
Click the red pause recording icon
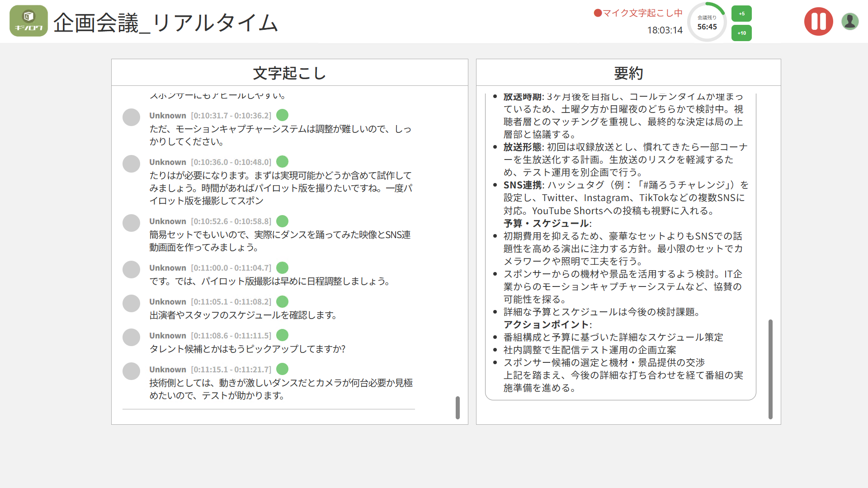[x=818, y=21]
